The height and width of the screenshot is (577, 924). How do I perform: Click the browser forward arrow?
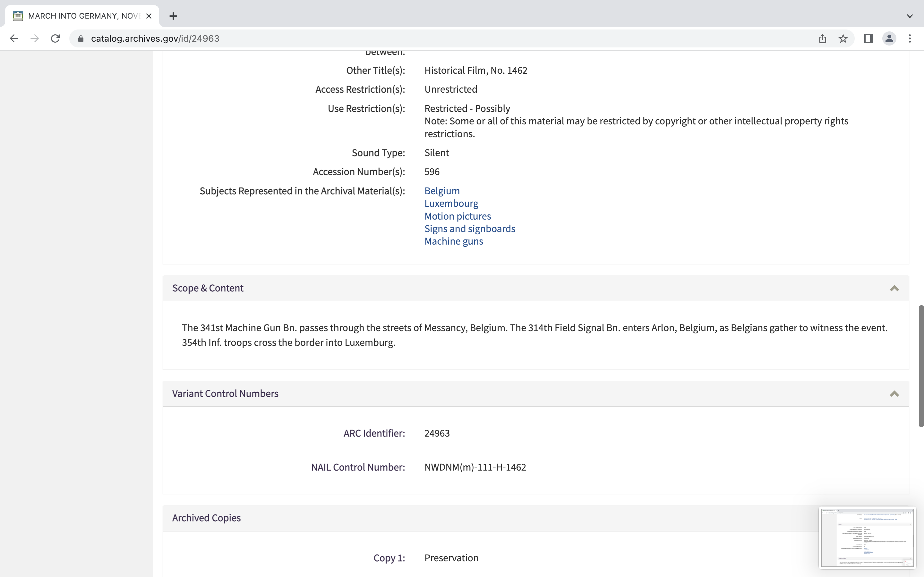[x=35, y=38]
